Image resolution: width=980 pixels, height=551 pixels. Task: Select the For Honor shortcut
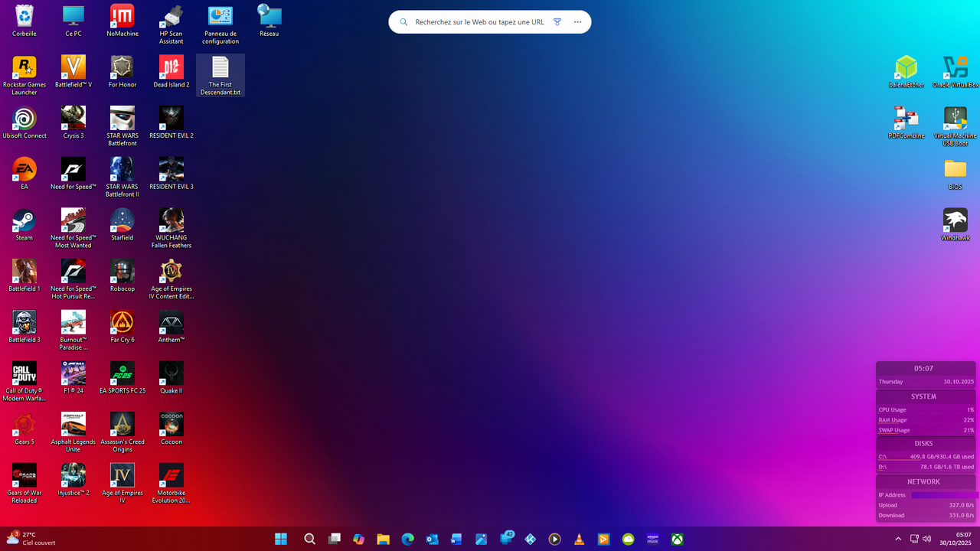pos(122,72)
